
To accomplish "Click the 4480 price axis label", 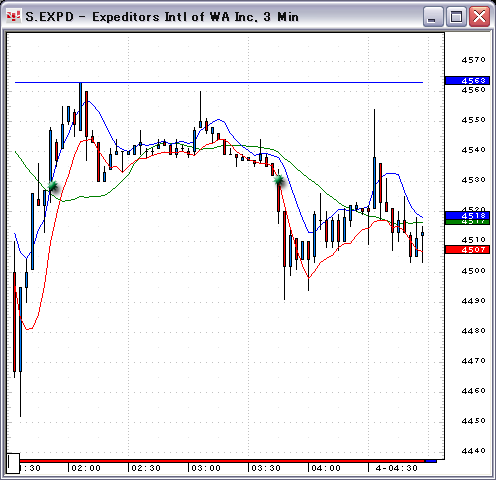I will pos(474,331).
